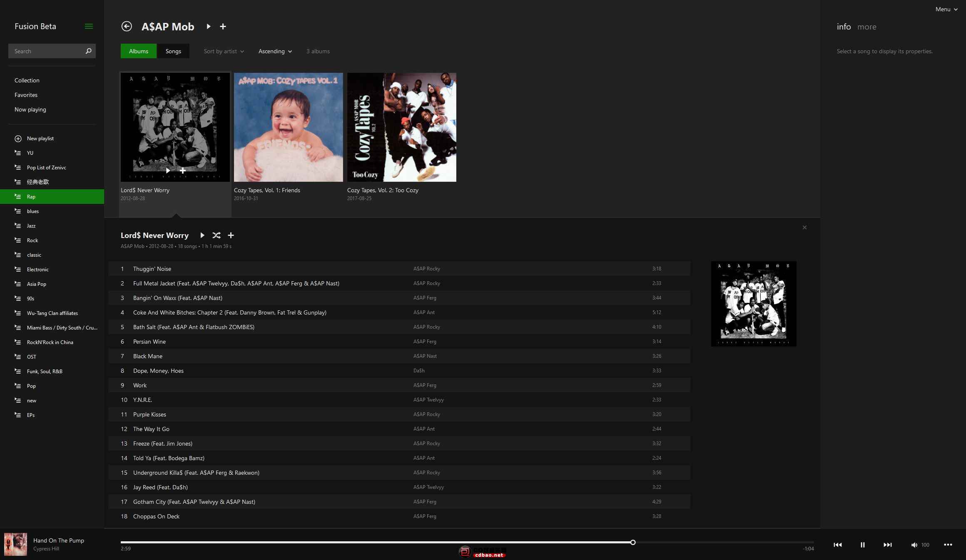This screenshot has height=560, width=966.
Task: Select the track Full Metal Jacket
Action: point(399,283)
